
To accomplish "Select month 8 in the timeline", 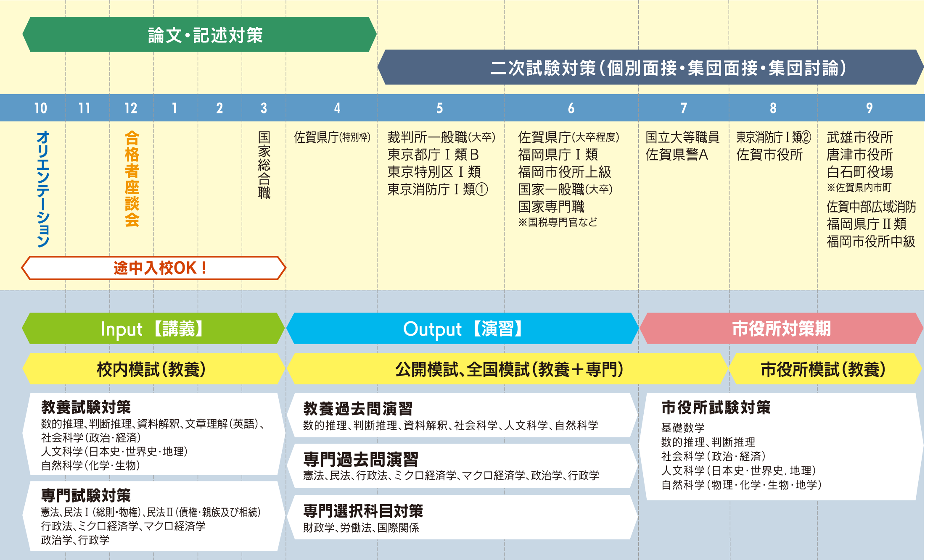I will pyautogui.click(x=773, y=108).
